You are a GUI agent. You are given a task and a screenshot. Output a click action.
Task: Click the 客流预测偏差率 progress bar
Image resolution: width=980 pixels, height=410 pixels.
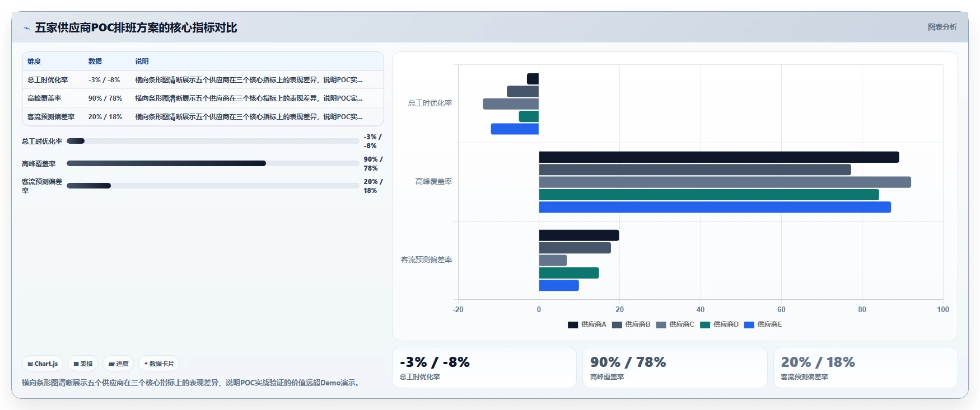coord(213,186)
